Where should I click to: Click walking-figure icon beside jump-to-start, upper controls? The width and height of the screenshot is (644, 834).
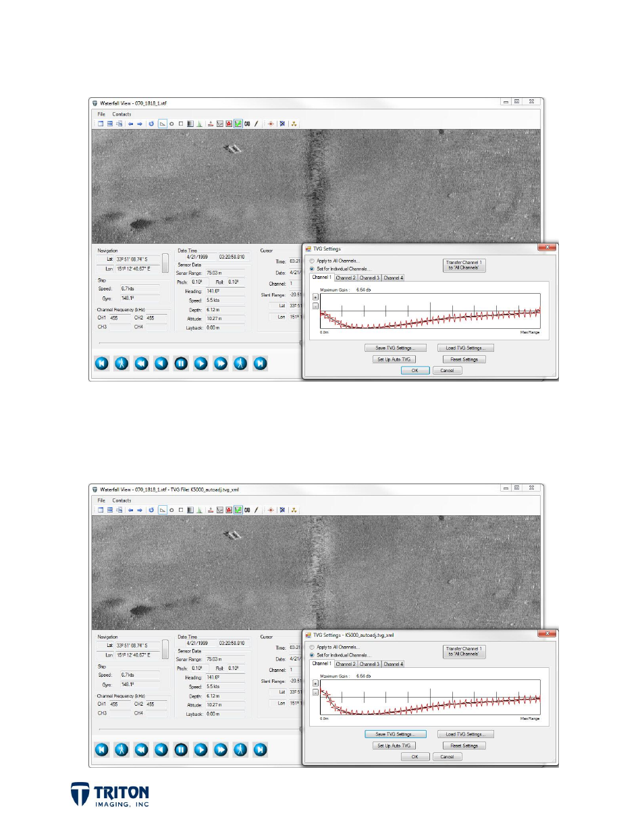point(122,363)
